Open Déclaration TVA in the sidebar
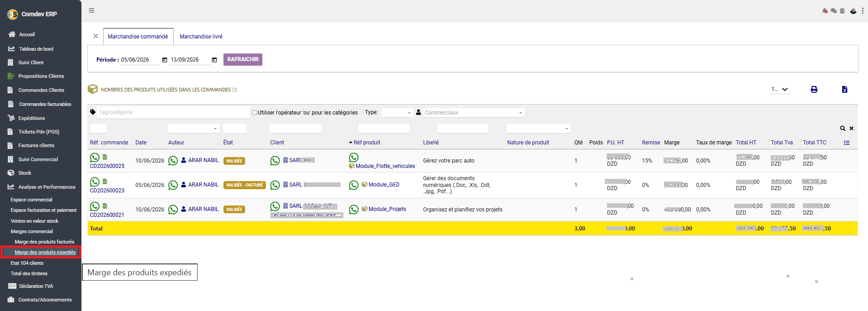Viewport: 868px width, 311px height. [36, 286]
